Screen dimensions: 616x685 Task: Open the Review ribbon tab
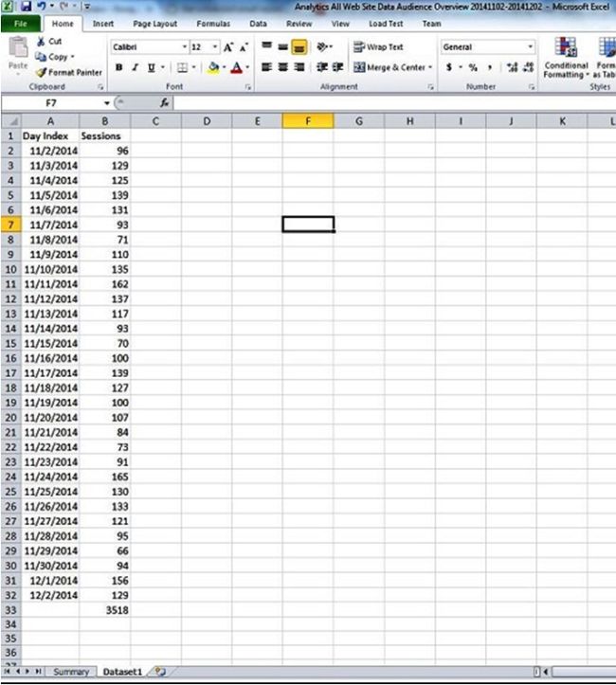pyautogui.click(x=299, y=24)
